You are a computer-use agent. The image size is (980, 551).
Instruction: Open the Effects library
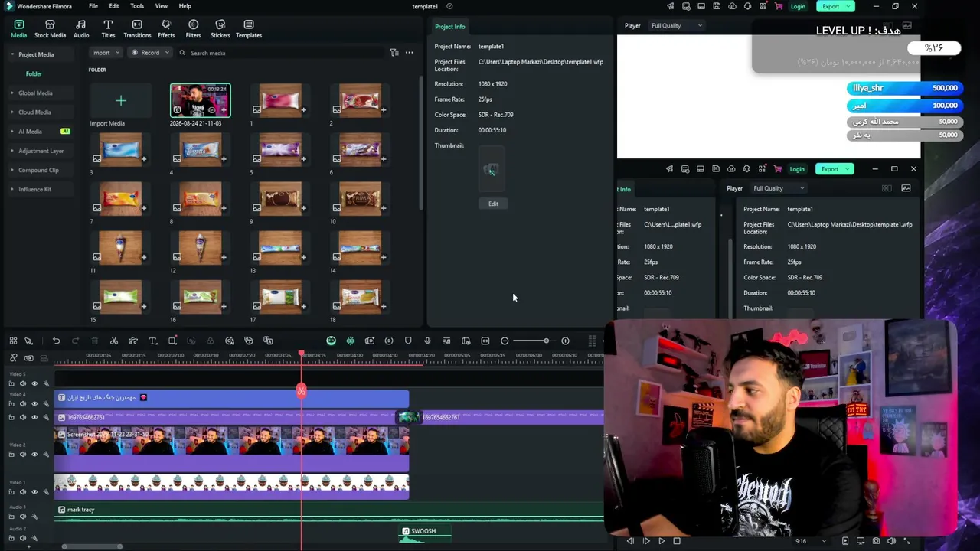click(x=166, y=29)
